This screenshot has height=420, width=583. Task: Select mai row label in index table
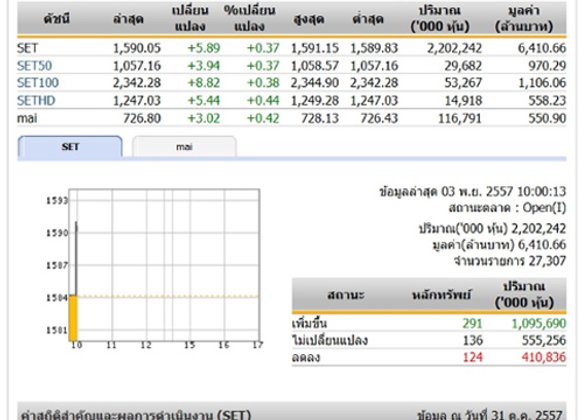(27, 118)
